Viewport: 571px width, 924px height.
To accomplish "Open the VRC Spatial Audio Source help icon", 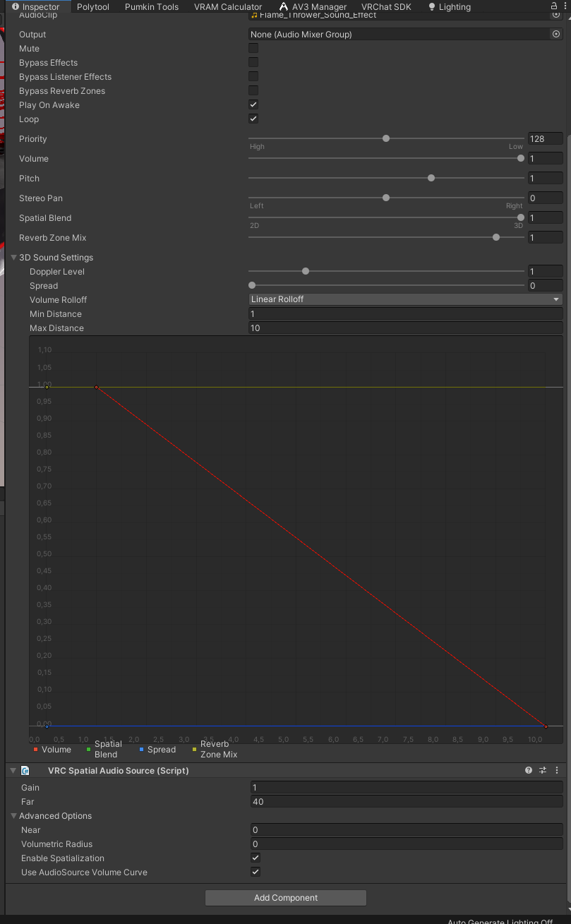I will [x=529, y=770].
